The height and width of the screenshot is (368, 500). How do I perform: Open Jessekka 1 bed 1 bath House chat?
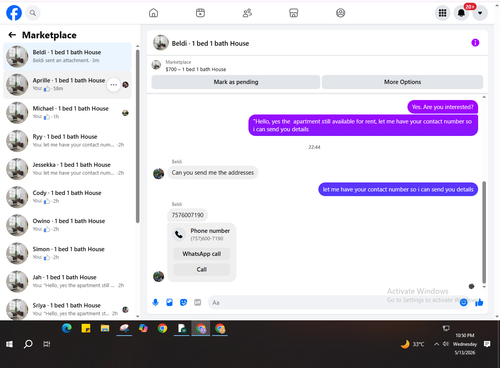[x=67, y=169]
